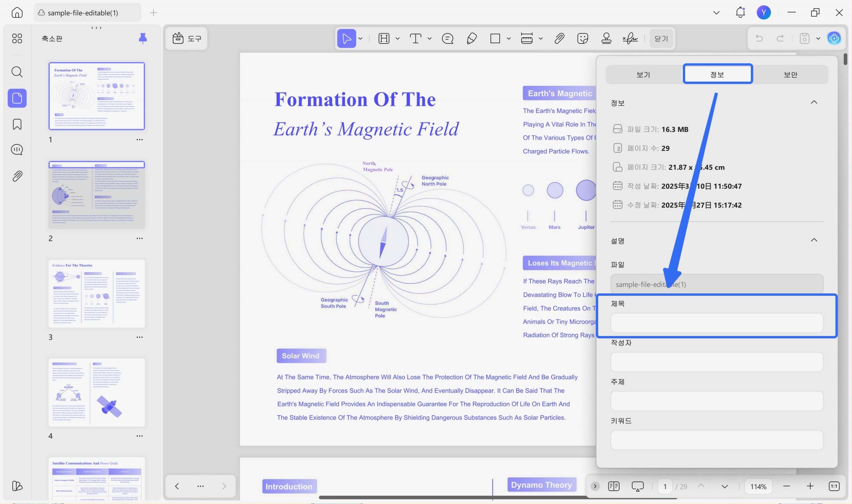Click the save document icon

coord(804,38)
